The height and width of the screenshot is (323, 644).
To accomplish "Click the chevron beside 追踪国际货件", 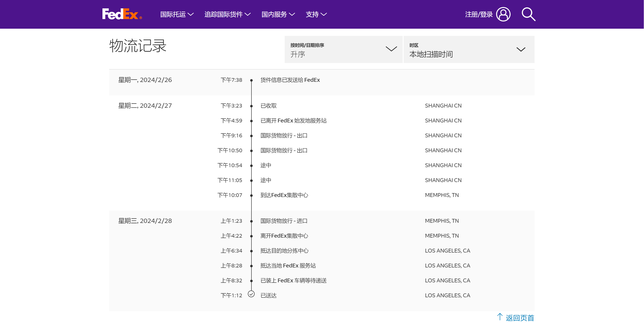I will click(x=248, y=14).
